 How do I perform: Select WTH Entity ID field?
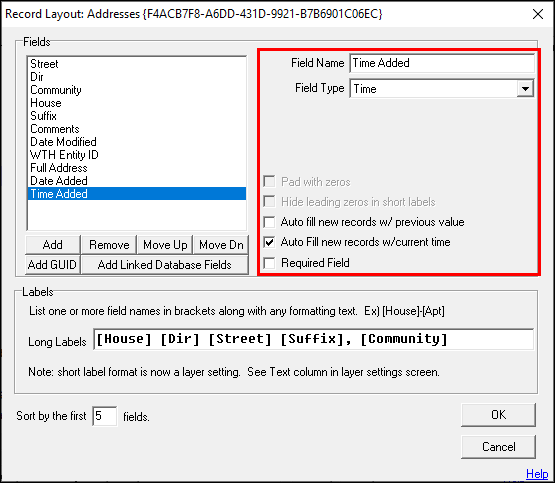(x=137, y=155)
